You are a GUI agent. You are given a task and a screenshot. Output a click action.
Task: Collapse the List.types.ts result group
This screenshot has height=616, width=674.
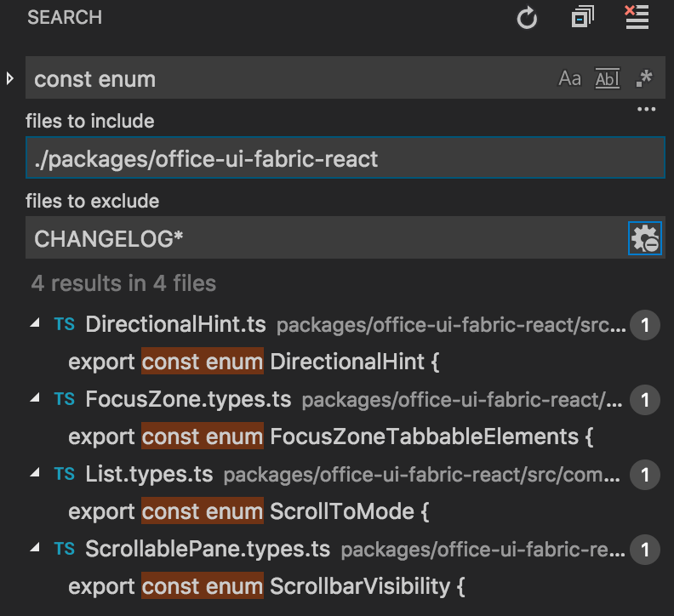35,474
